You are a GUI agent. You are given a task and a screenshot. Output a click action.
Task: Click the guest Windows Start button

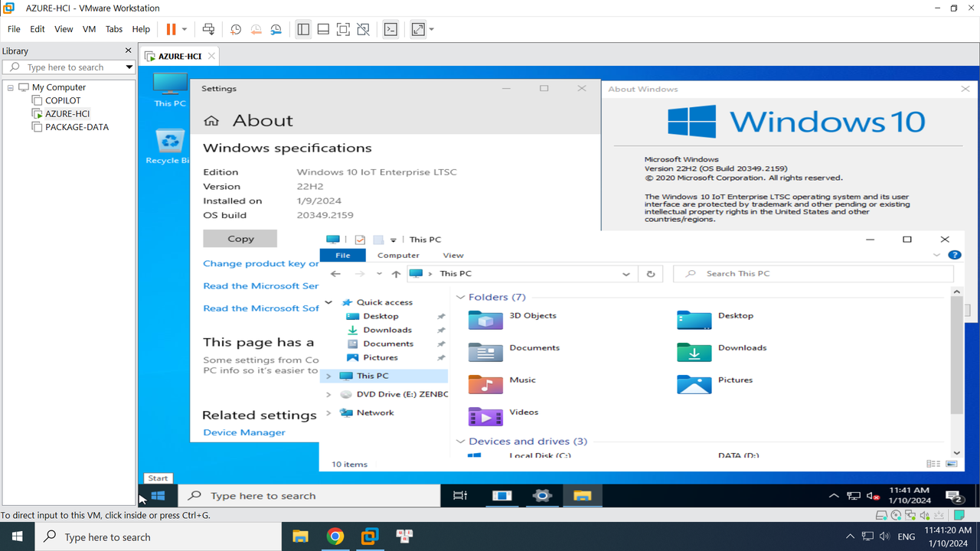click(158, 496)
